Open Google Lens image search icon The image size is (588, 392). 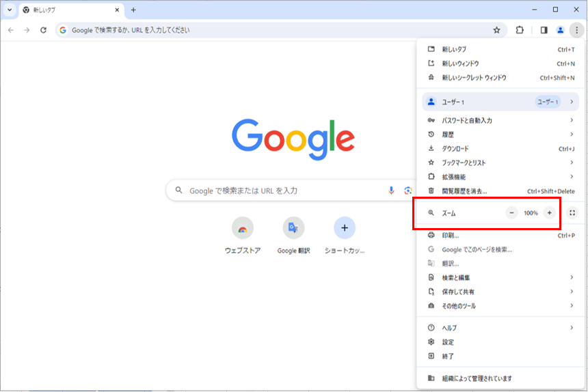point(408,191)
